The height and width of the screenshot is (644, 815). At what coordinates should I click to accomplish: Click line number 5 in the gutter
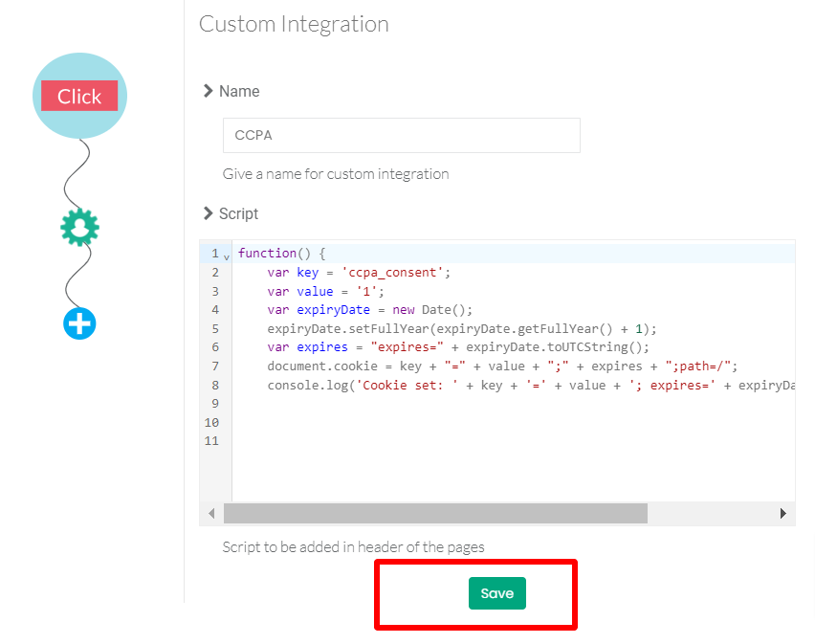tap(215, 329)
